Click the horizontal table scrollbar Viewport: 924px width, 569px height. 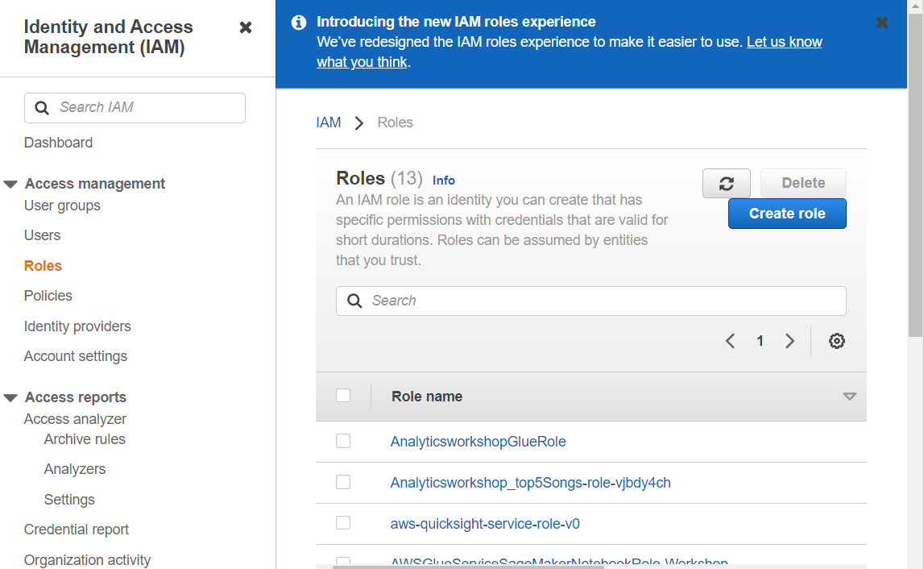coord(469,567)
